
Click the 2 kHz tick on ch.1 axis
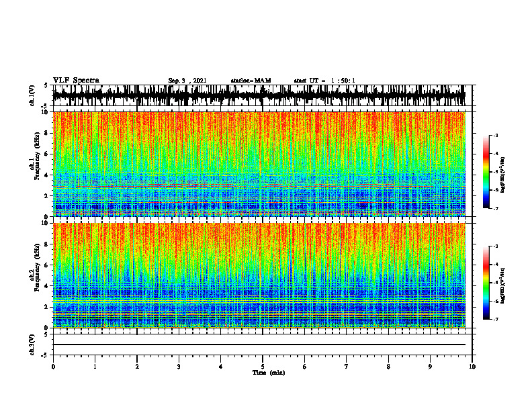(x=47, y=196)
